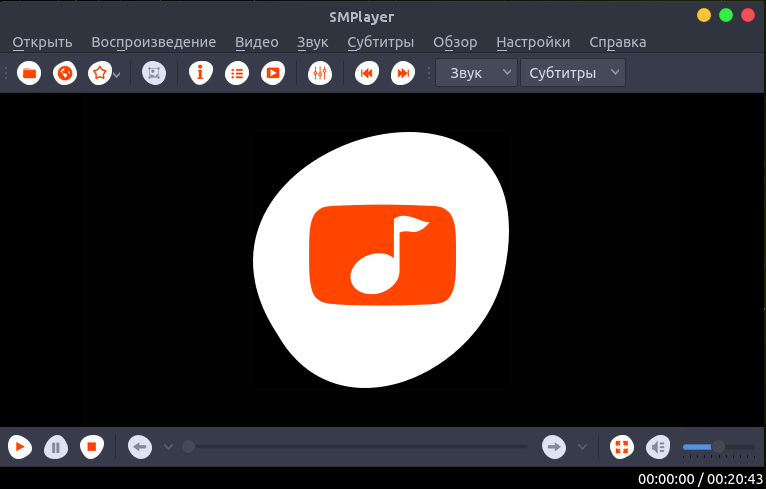The image size is (766, 489).
Task: Maximize the window with the green button
Action: [x=726, y=15]
